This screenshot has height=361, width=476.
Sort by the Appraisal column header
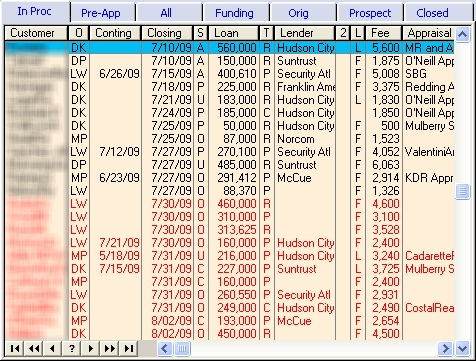pyautogui.click(x=428, y=33)
